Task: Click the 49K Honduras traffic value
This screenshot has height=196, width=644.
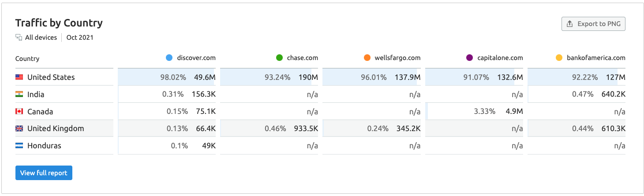Action: tap(208, 146)
